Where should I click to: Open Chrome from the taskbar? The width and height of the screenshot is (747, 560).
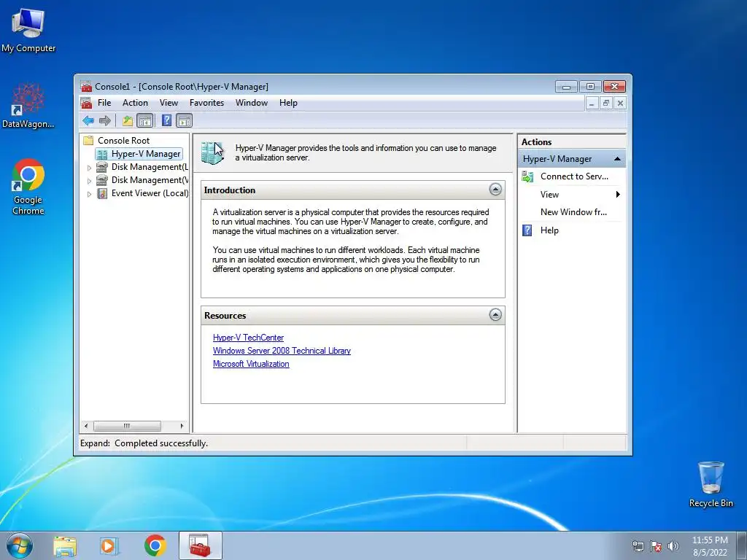pyautogui.click(x=155, y=545)
